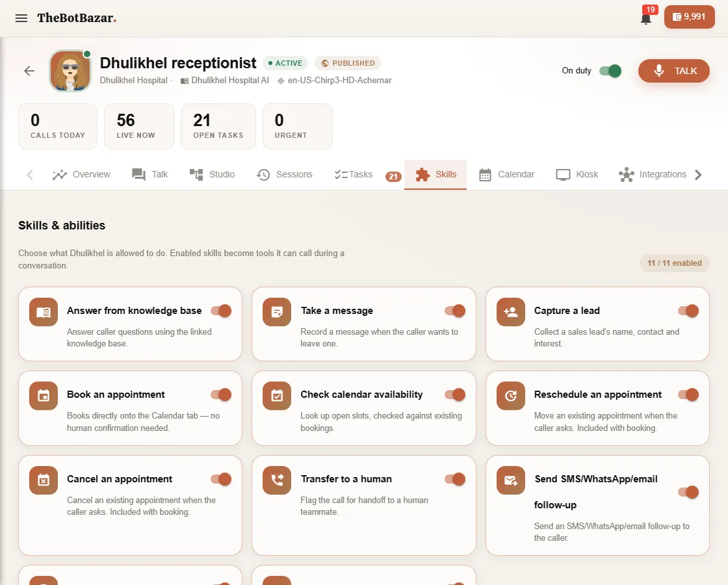Screen dimensions: 728x585
Task: Open the Overview tab
Action: tap(81, 175)
